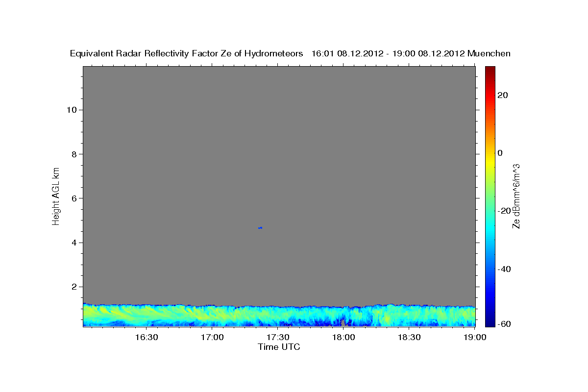This screenshot has width=588, height=392.
Task: Click the 17:00 time tick label
Action: click(213, 337)
